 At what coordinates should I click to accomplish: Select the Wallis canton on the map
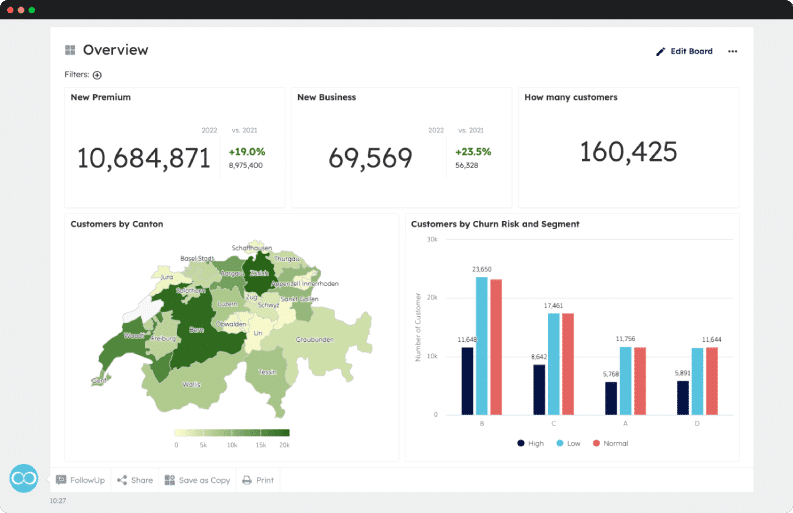[x=191, y=387]
